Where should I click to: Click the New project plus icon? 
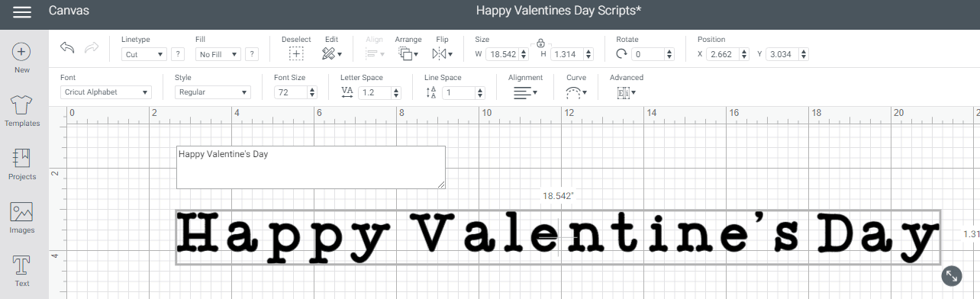click(x=22, y=52)
